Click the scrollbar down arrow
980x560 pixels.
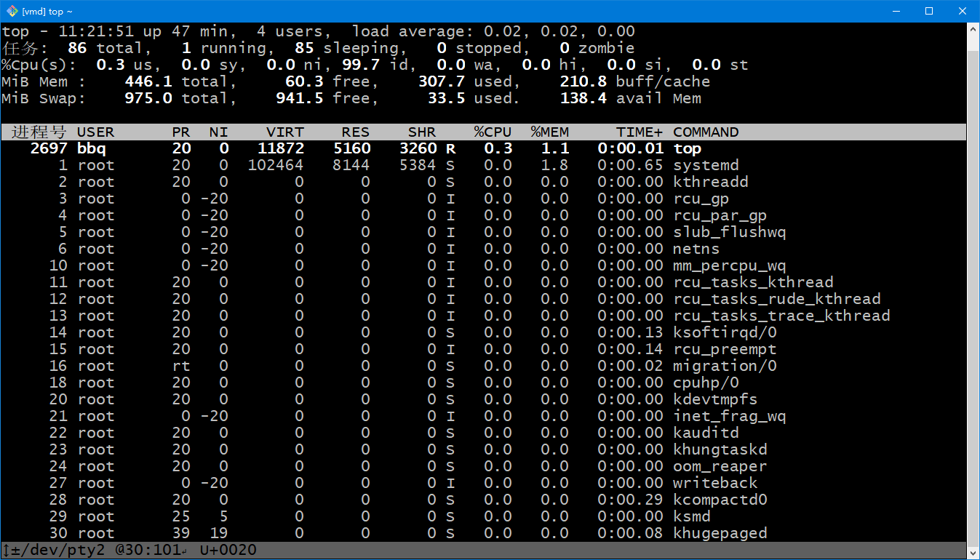pyautogui.click(x=973, y=553)
